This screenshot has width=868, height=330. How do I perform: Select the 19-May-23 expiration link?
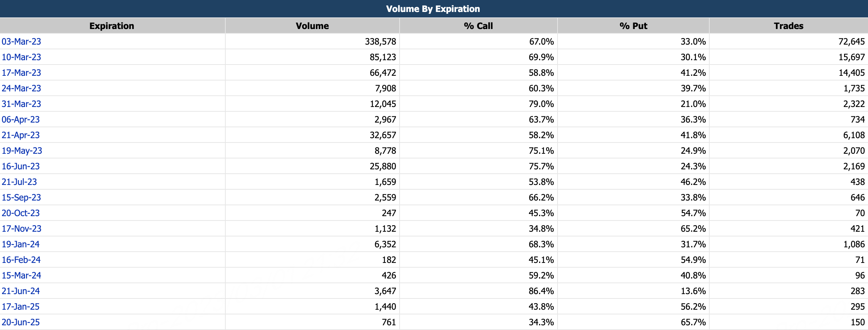[x=22, y=151]
